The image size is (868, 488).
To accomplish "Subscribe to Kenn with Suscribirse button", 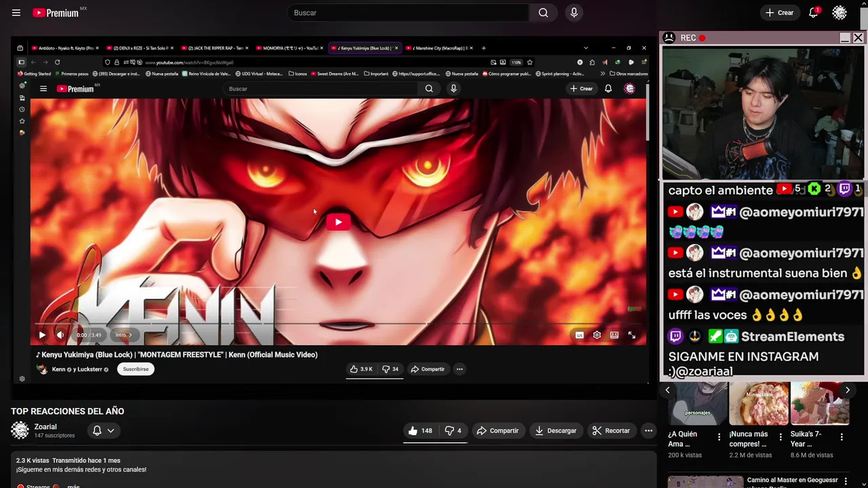I will [136, 369].
